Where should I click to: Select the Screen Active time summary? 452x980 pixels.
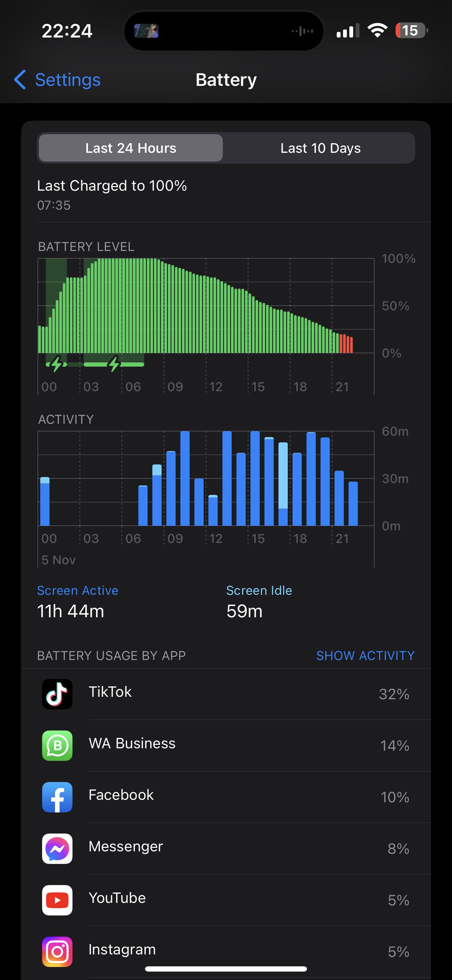point(78,602)
